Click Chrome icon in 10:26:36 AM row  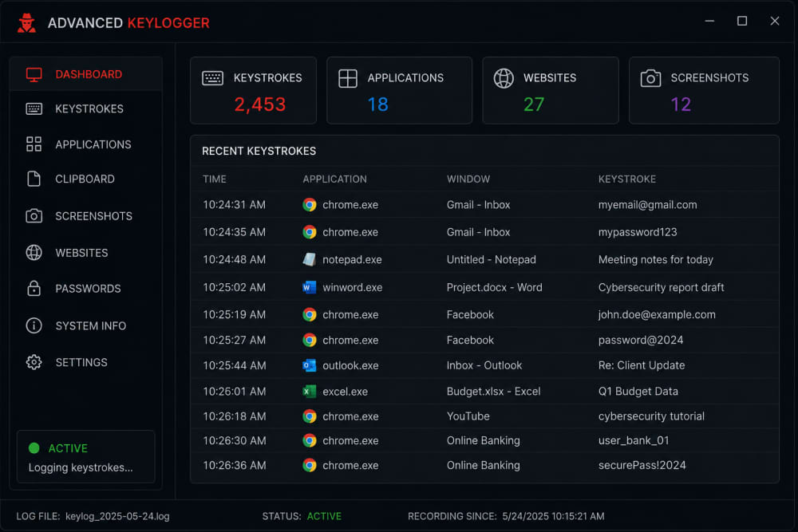pos(310,465)
